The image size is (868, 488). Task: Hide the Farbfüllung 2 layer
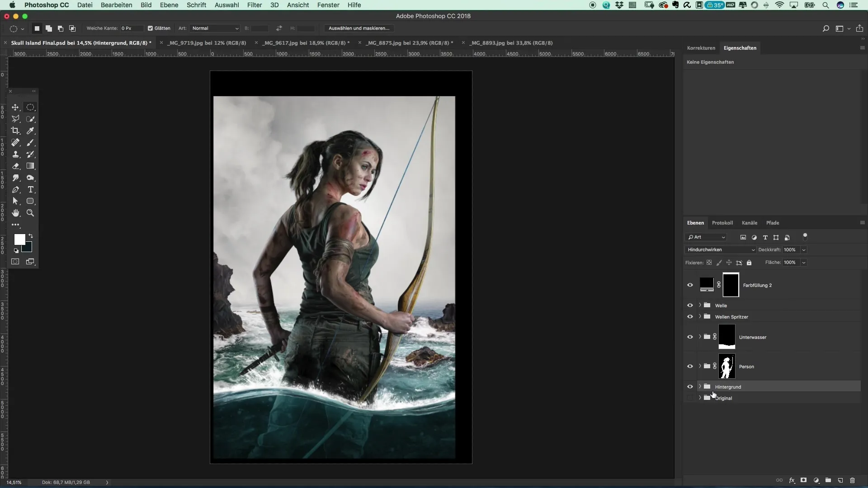[690, 285]
